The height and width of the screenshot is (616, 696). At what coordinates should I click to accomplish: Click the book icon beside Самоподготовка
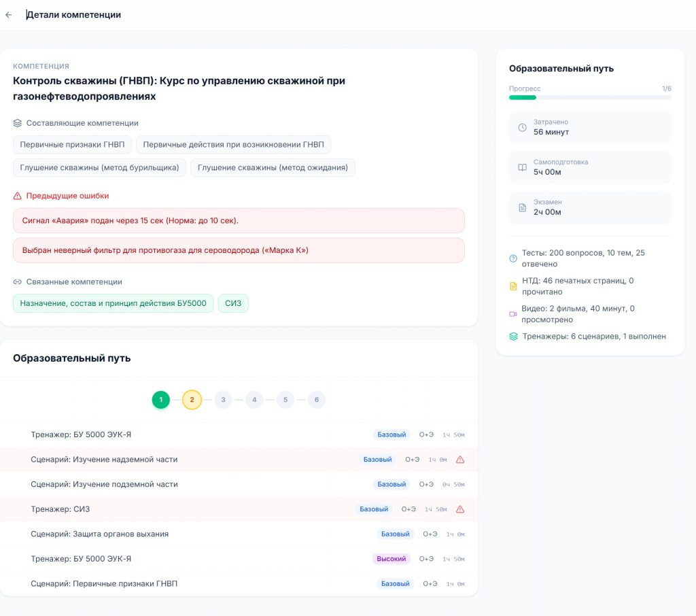522,167
